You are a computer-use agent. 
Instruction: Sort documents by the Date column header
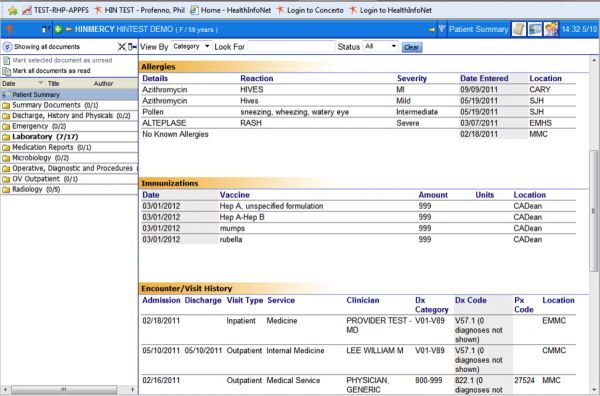(23, 83)
